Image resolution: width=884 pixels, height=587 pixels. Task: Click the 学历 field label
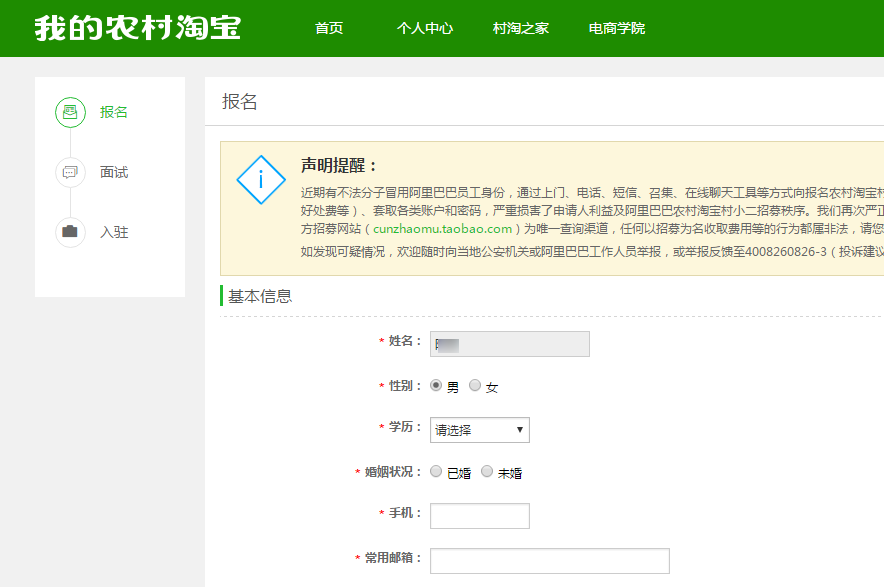click(404, 427)
